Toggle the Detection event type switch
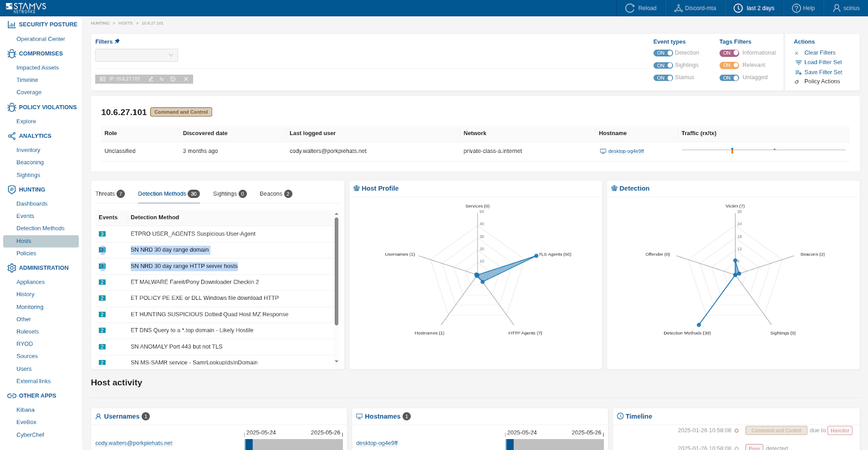868x450 pixels. [663, 53]
